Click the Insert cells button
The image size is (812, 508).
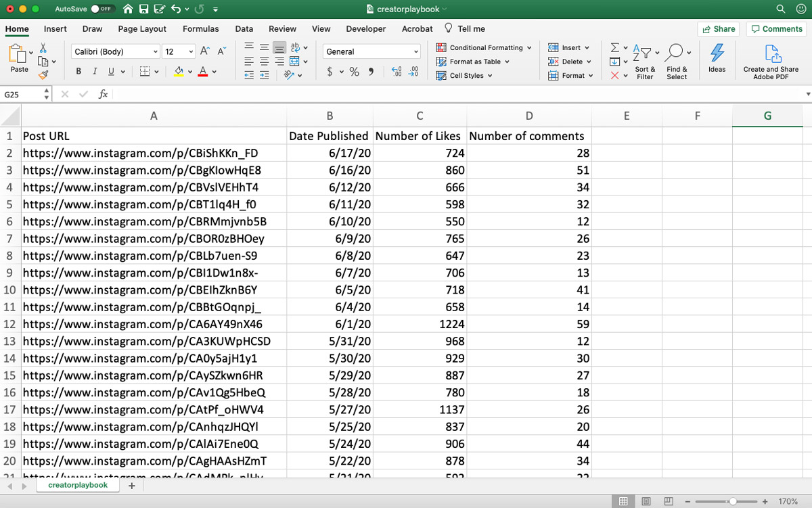pyautogui.click(x=569, y=47)
